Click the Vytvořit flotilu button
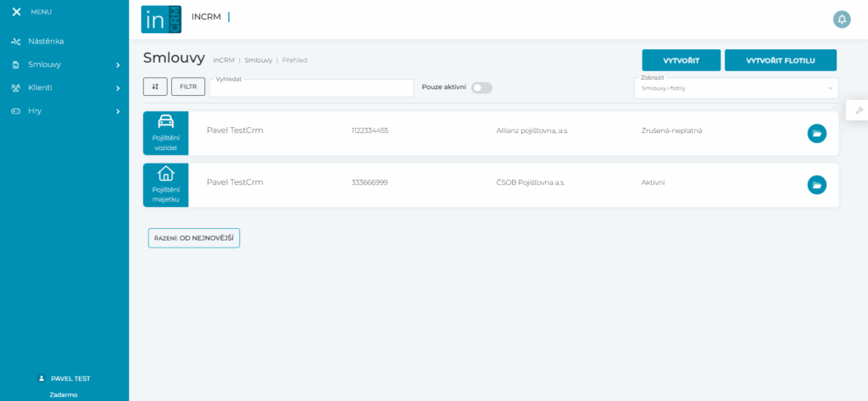The width and height of the screenshot is (868, 401). pos(781,60)
